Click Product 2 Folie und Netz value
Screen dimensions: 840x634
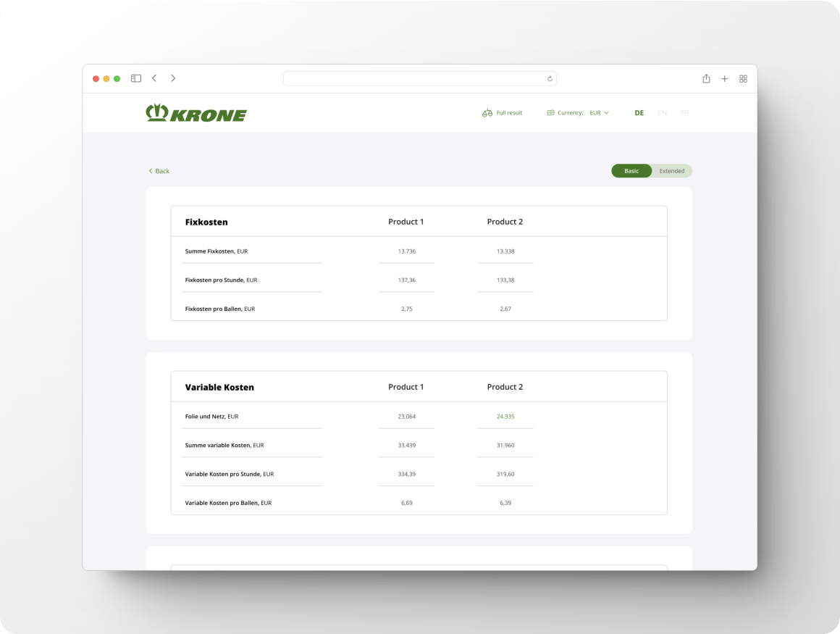pos(505,417)
